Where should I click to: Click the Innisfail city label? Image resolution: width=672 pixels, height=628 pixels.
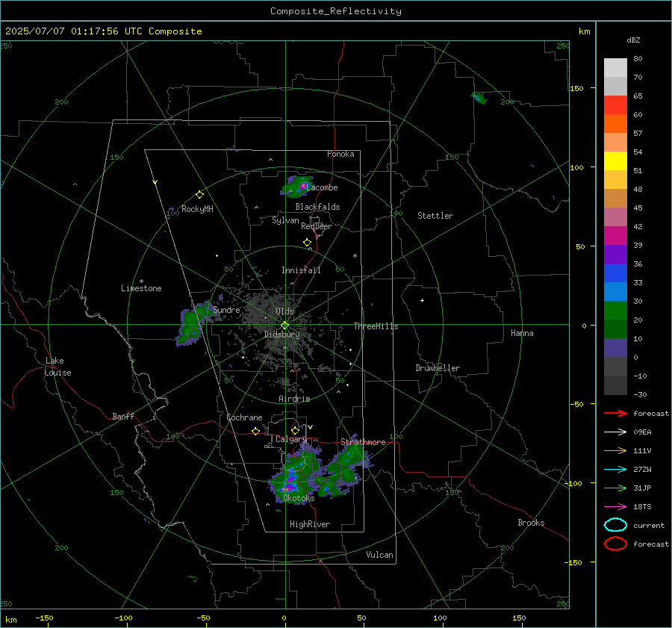(301, 270)
